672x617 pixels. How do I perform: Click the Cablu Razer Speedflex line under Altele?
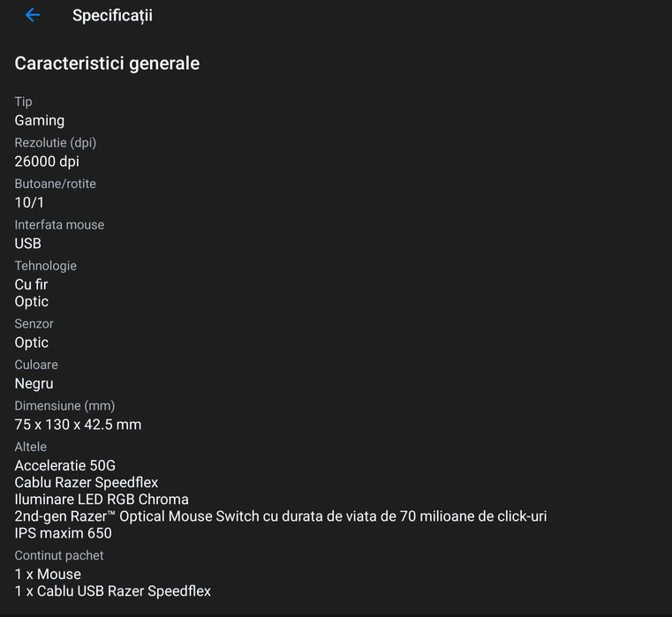(87, 482)
